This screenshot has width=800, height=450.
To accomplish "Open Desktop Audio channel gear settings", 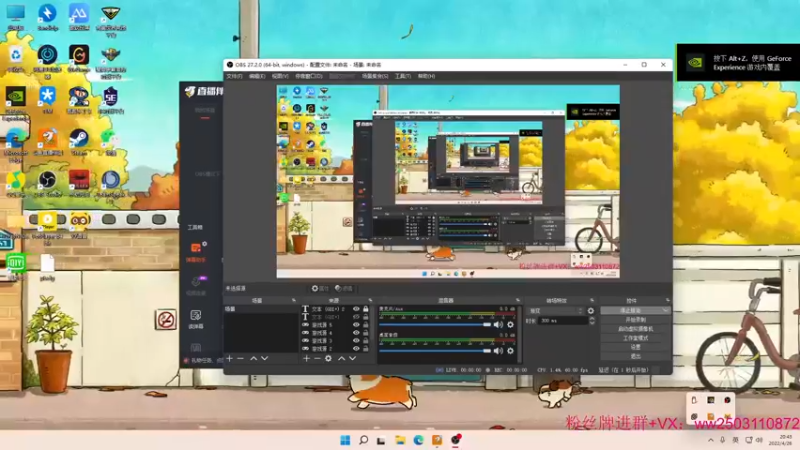I will tap(510, 351).
